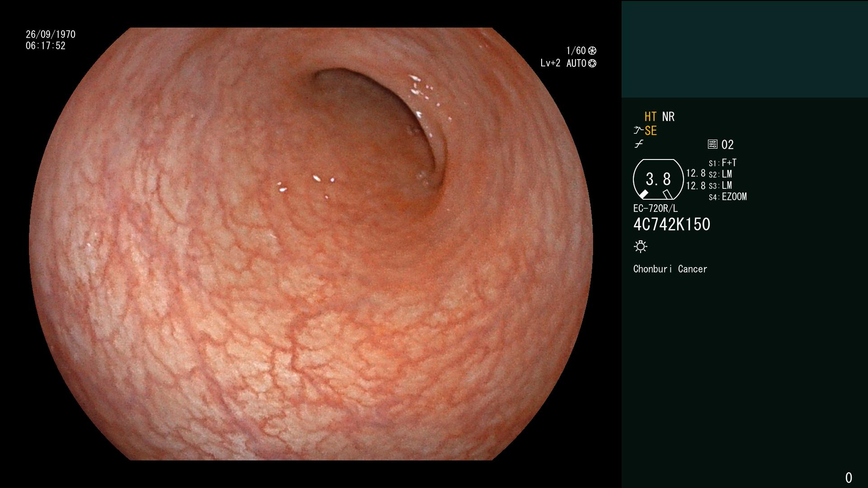Click the image counter 0
The width and height of the screenshot is (868, 488).
click(x=849, y=478)
